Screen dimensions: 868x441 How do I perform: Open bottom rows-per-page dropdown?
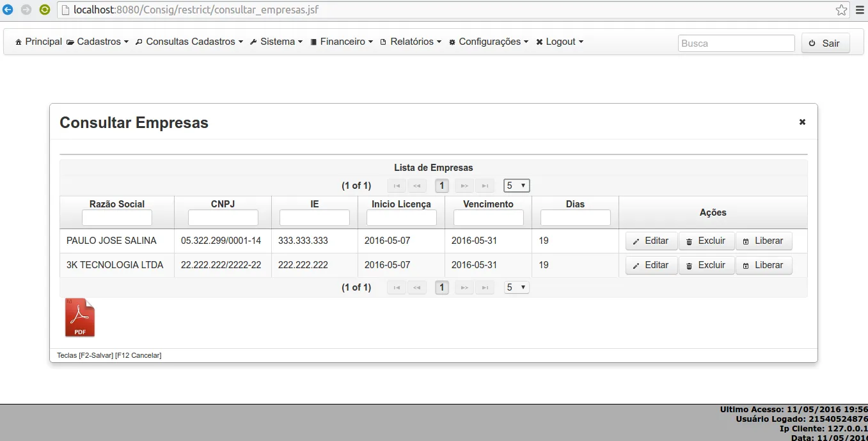coord(517,287)
